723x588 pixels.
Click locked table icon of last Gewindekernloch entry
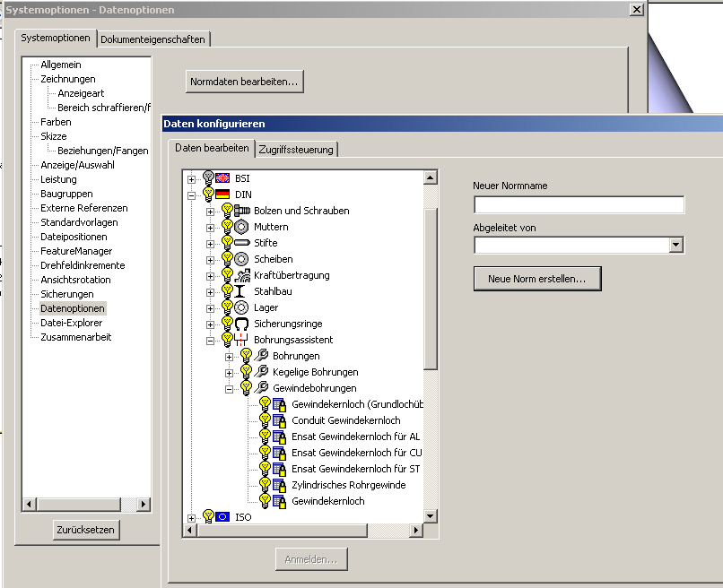pyautogui.click(x=280, y=501)
